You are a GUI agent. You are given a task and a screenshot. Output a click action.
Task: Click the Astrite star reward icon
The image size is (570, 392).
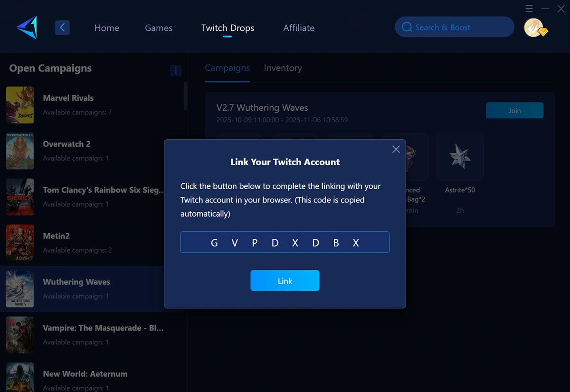460,157
